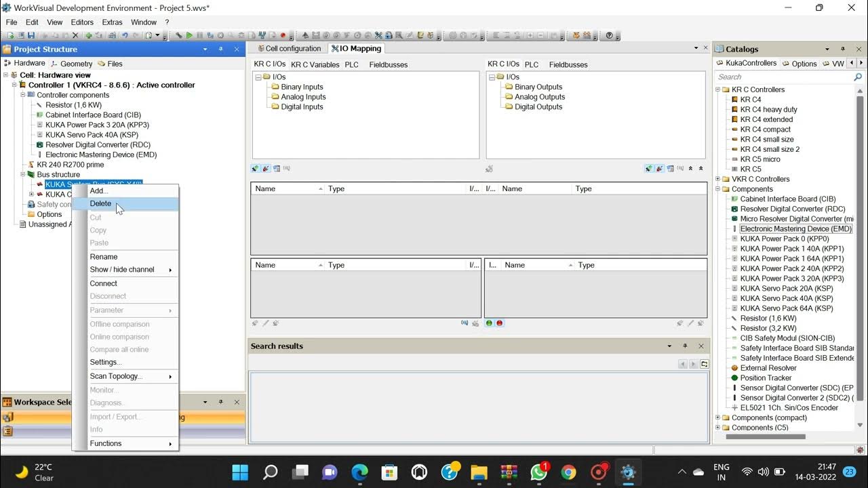Pin the Catalogs panel
Screen dimensions: 868x488
point(843,49)
